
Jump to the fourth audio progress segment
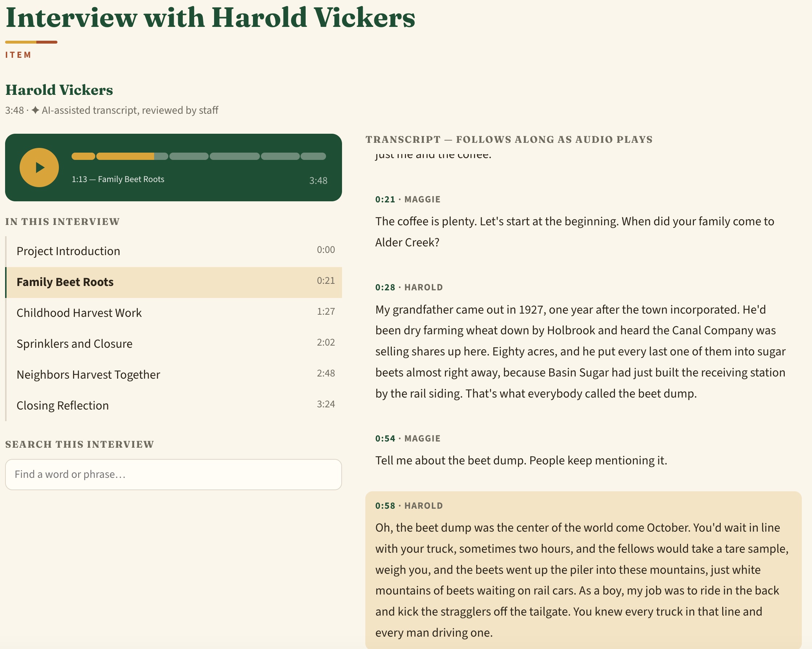click(235, 156)
